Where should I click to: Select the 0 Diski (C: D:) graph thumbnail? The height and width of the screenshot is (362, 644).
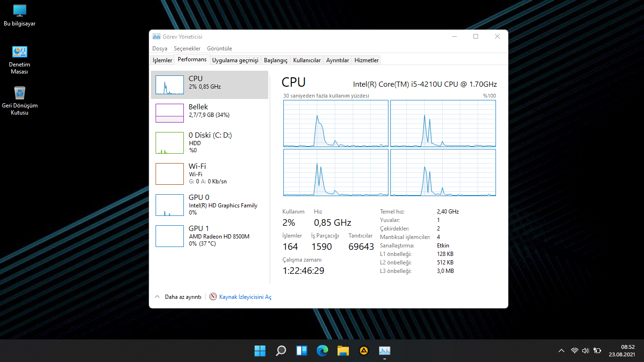coord(170,143)
